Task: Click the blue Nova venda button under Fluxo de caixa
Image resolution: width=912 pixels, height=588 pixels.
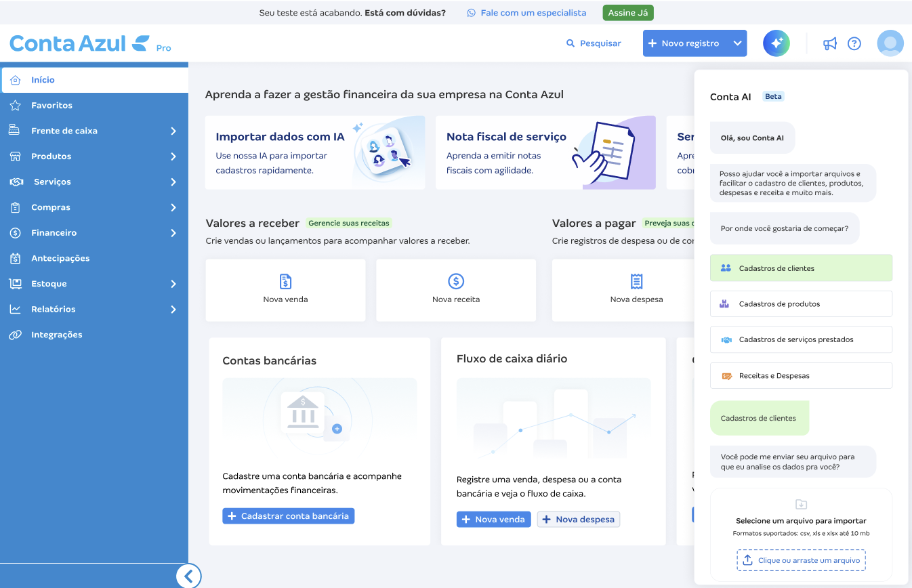Action: point(494,520)
